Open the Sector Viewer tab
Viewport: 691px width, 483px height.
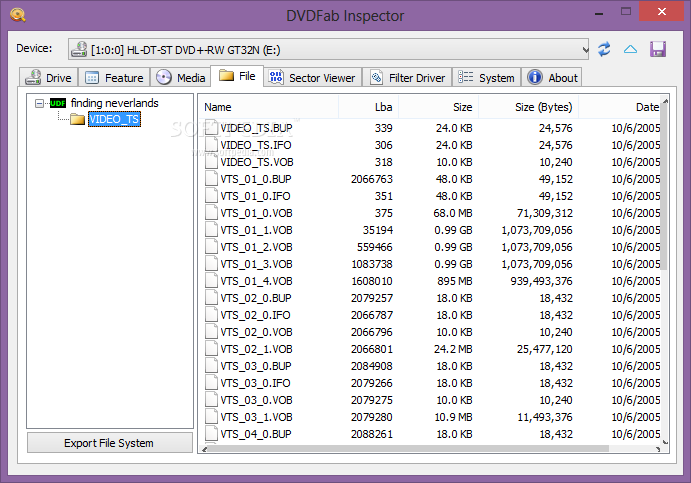click(312, 78)
